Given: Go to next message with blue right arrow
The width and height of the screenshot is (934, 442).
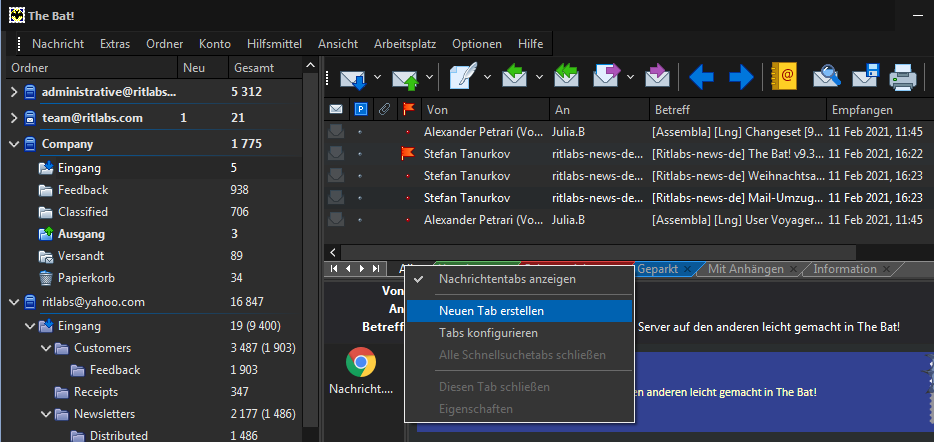Looking at the screenshot, I should pos(741,77).
